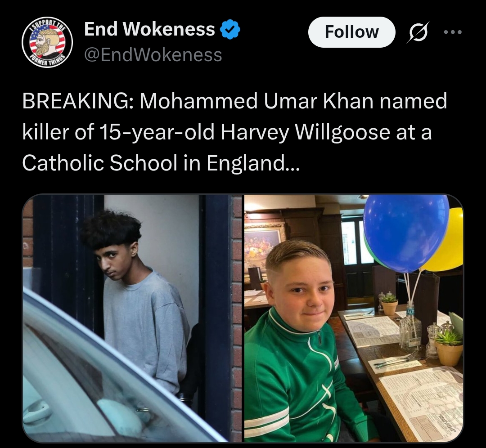Click the blue balloon in the right photo
The image size is (486, 448).
(x=406, y=233)
